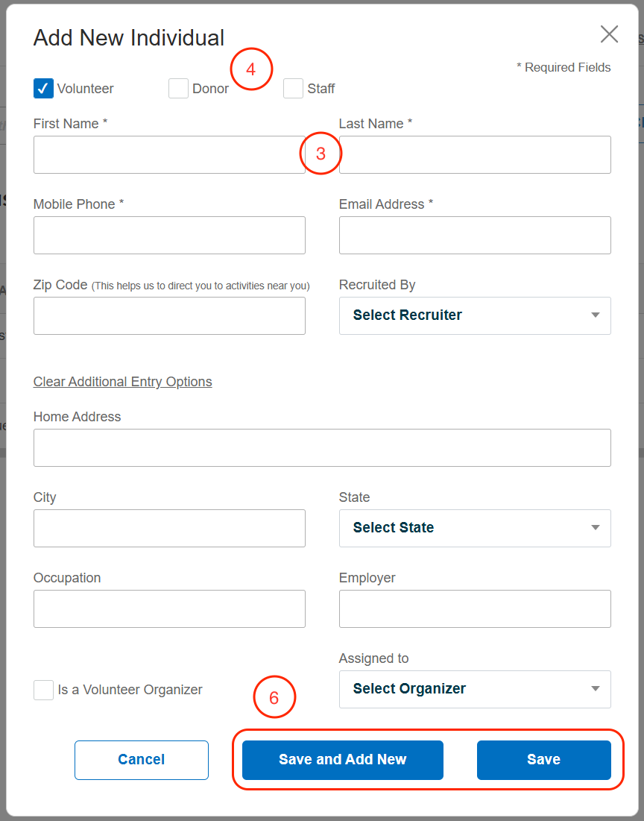This screenshot has width=644, height=821.
Task: Click the Add New Individual title
Action: click(x=129, y=38)
